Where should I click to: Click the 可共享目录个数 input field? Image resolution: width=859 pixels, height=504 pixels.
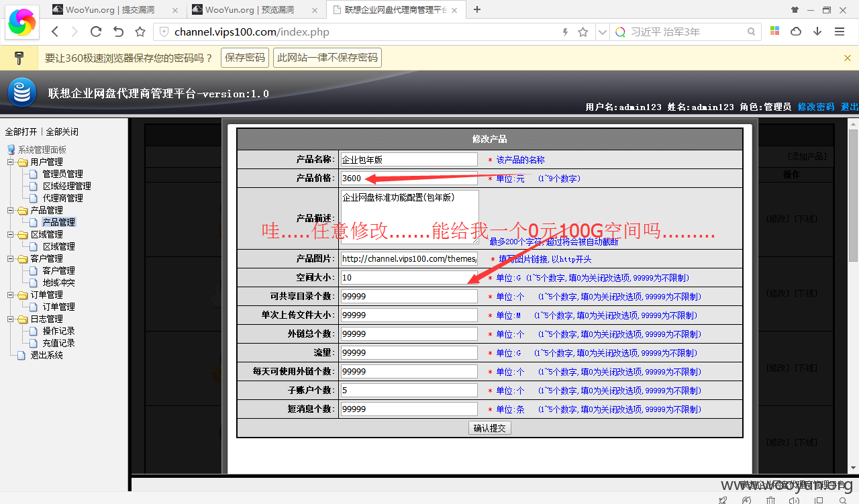[x=409, y=297]
